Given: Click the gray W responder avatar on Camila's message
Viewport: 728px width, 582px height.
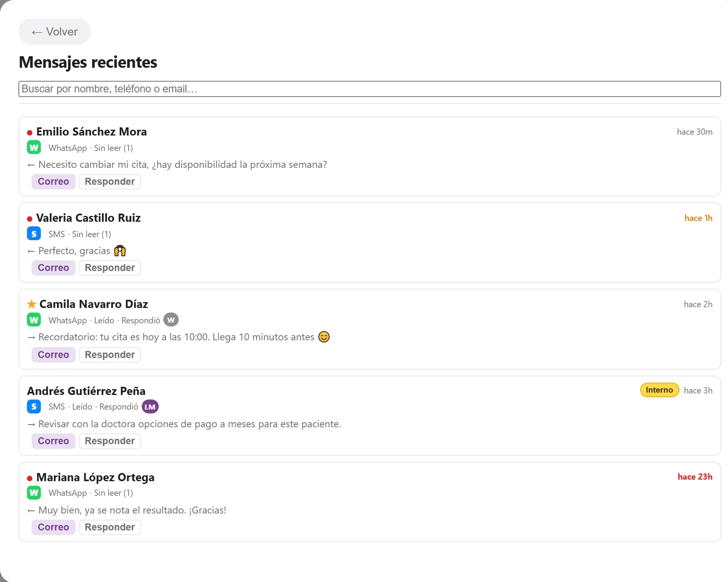Looking at the screenshot, I should [x=171, y=320].
